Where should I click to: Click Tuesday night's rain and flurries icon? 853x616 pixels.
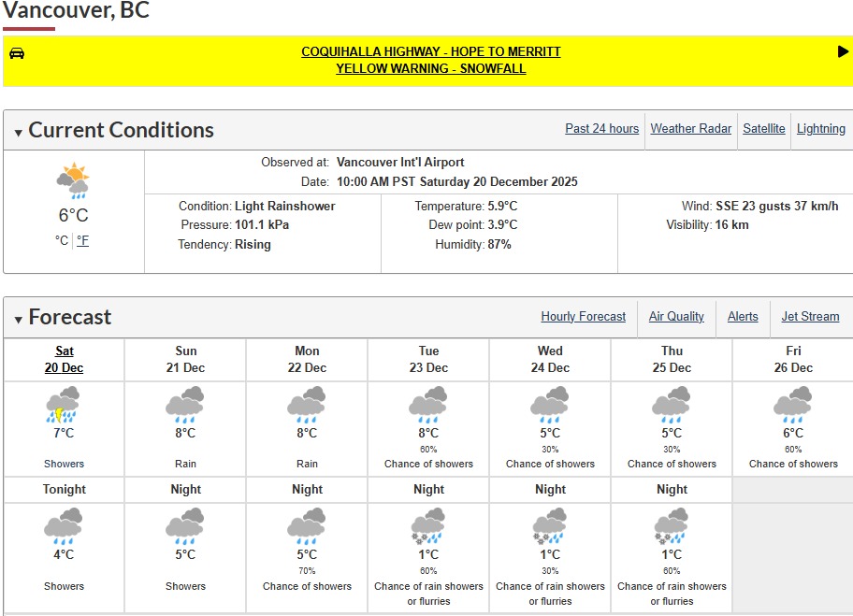[428, 526]
